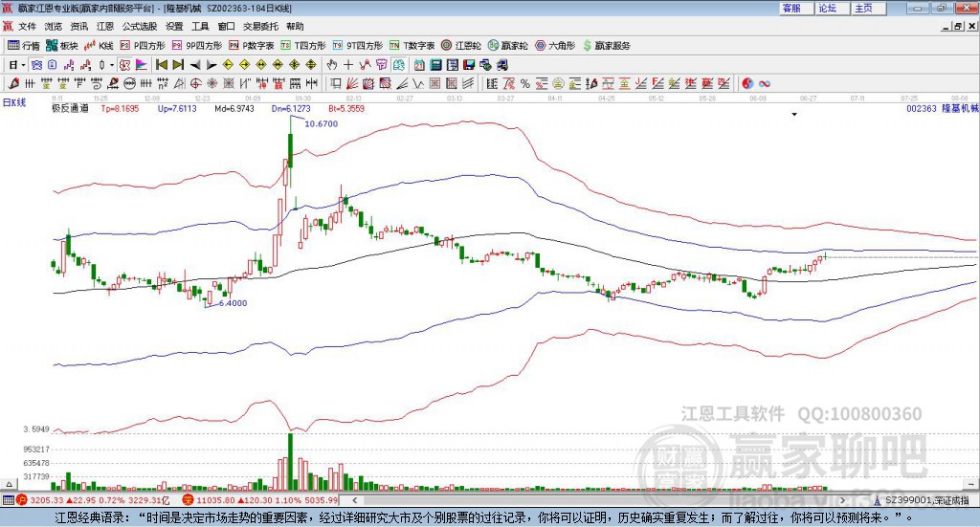Open 赢家服务 with the dollar icon
This screenshot has width=980, height=527.
click(x=606, y=46)
